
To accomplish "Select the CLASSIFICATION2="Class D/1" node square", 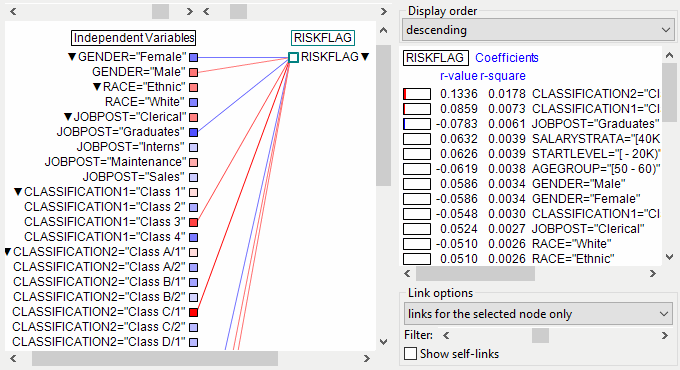I will pos(194,342).
